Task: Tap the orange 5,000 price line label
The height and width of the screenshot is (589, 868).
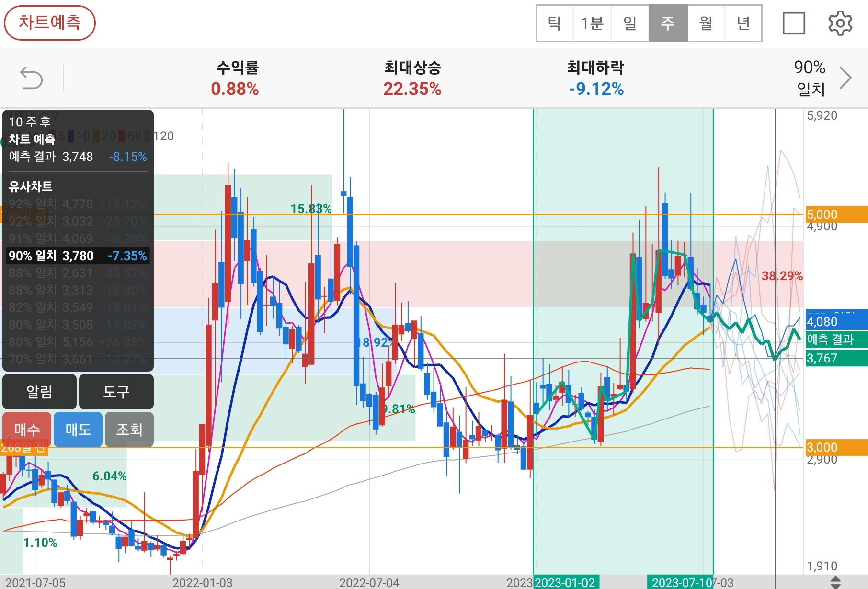Action: tap(836, 215)
